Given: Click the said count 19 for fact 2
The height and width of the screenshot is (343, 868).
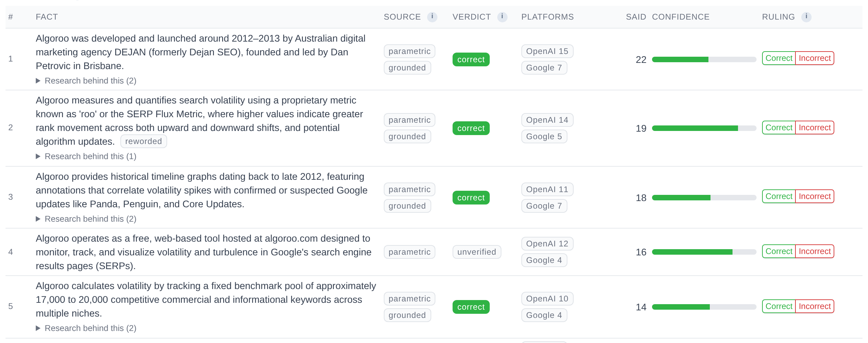Looking at the screenshot, I should click(x=641, y=128).
